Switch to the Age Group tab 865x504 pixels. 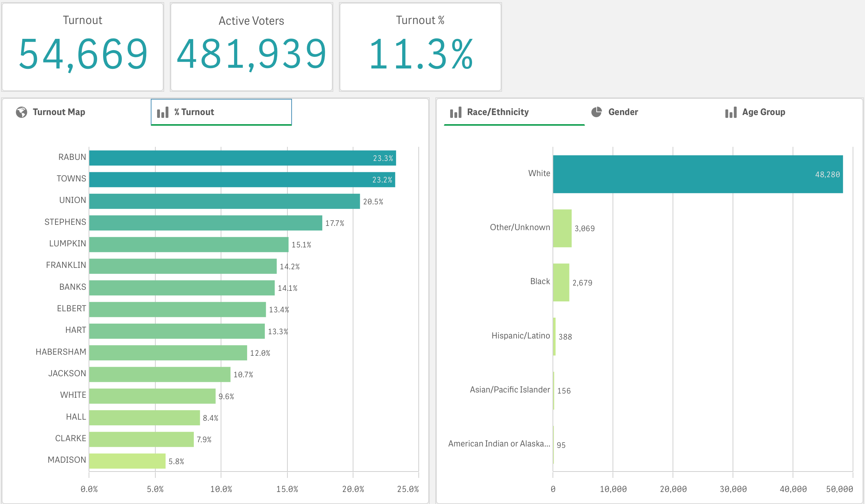[763, 112]
